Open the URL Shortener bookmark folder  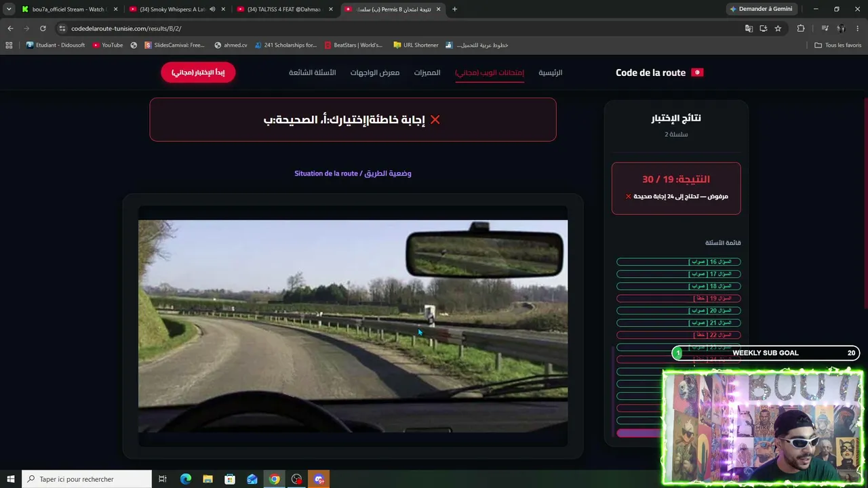point(416,45)
